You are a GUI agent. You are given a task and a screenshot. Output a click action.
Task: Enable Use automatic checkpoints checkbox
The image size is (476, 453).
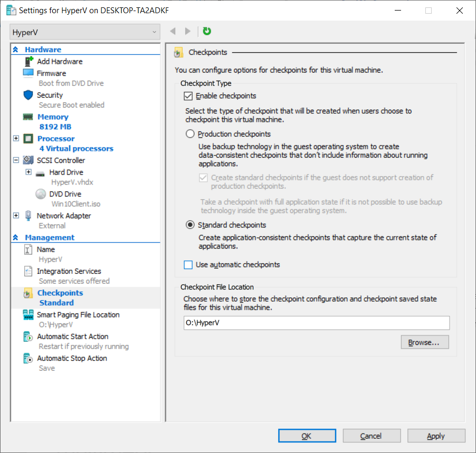point(188,265)
